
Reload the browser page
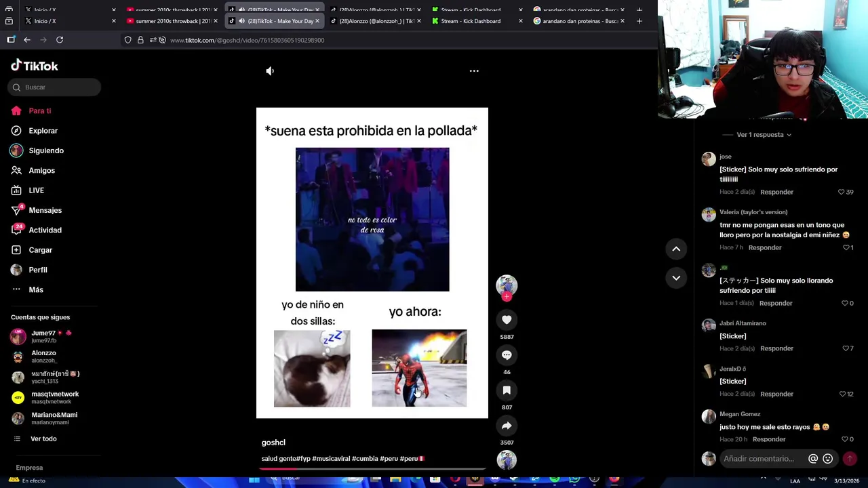[x=60, y=40]
